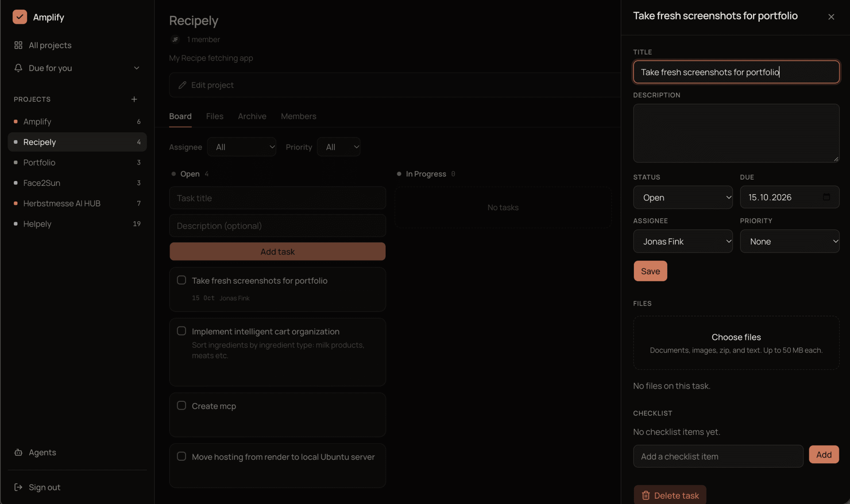The height and width of the screenshot is (504, 850).
Task: Open the Priority filter dropdown
Action: pyautogui.click(x=339, y=147)
